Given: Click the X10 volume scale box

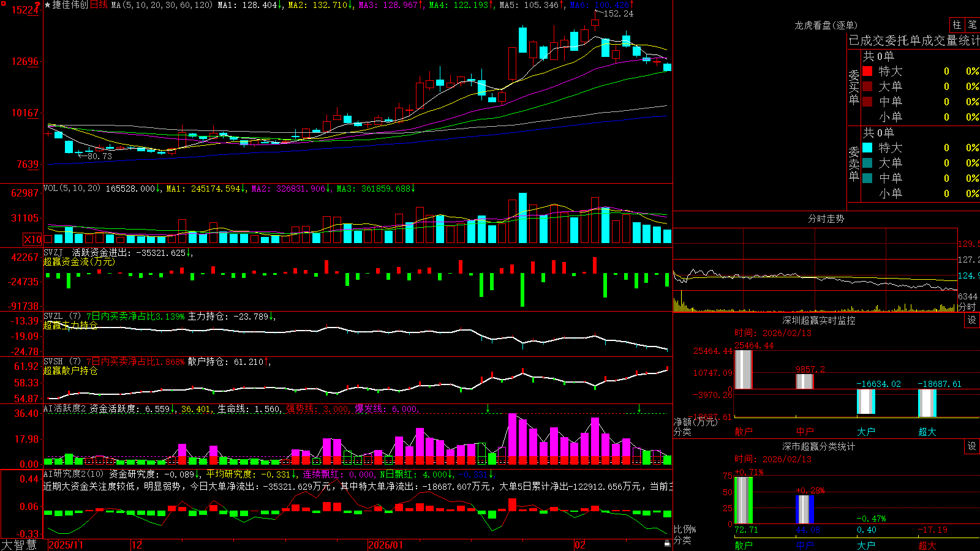Looking at the screenshot, I should (32, 239).
